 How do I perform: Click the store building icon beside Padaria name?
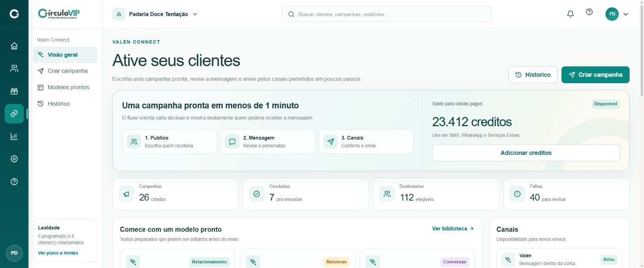coord(119,14)
